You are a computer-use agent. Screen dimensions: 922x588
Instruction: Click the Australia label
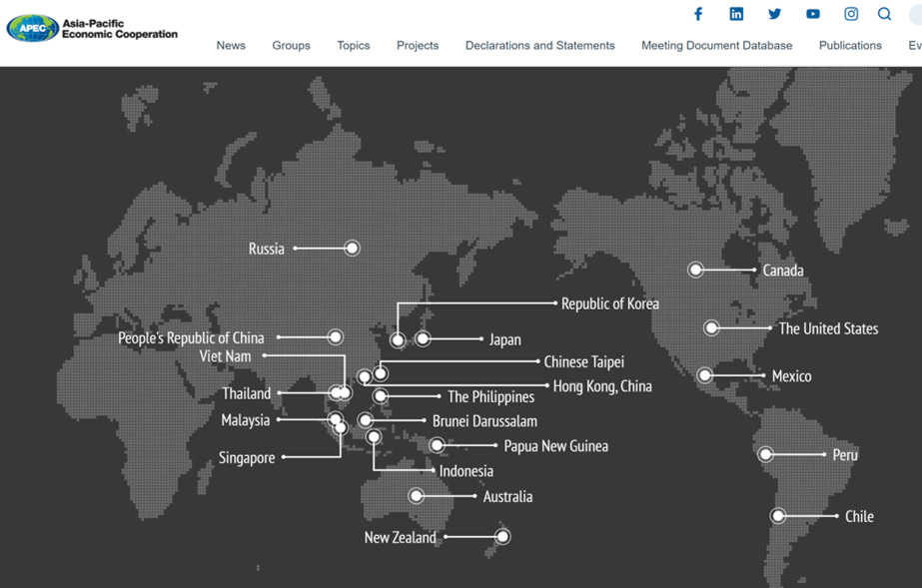pyautogui.click(x=508, y=496)
